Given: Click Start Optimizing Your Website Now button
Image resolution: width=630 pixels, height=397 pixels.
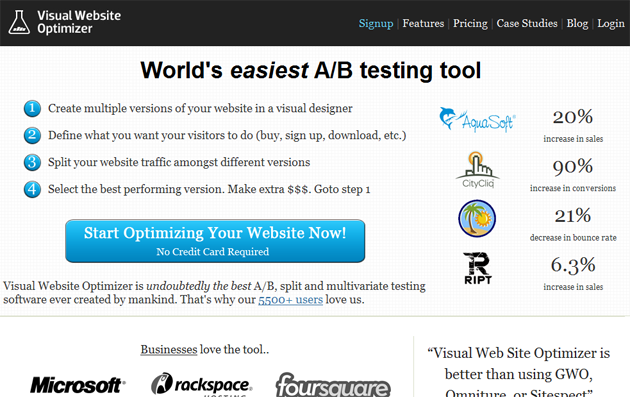Looking at the screenshot, I should coord(215,241).
